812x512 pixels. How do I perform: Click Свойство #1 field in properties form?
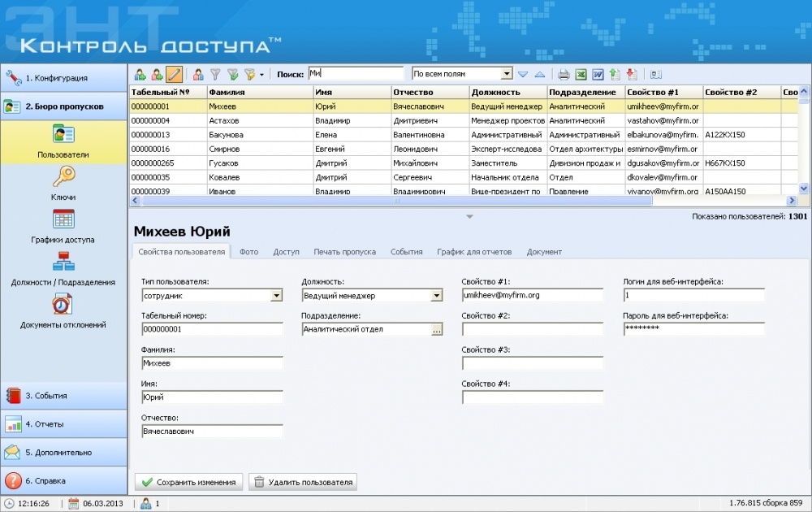point(533,295)
